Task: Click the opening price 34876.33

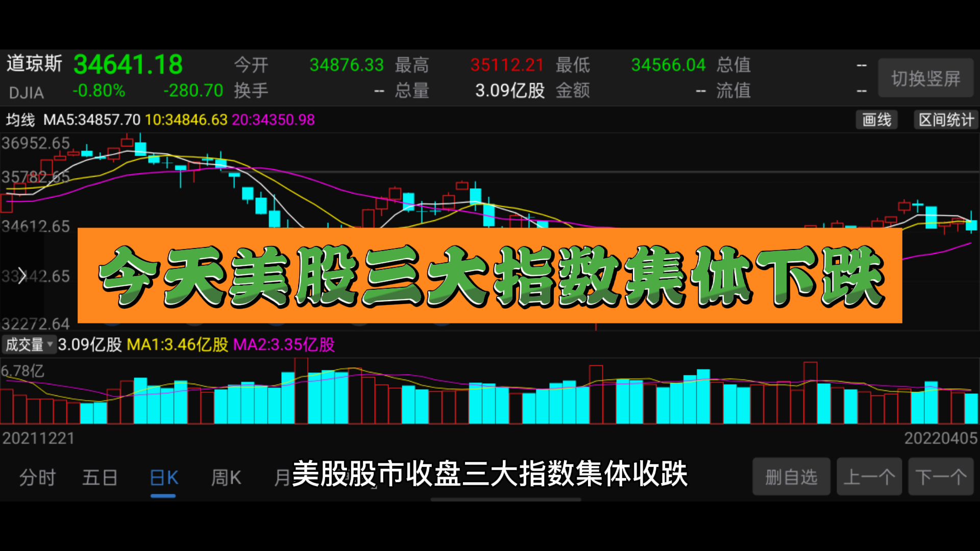Action: point(347,65)
